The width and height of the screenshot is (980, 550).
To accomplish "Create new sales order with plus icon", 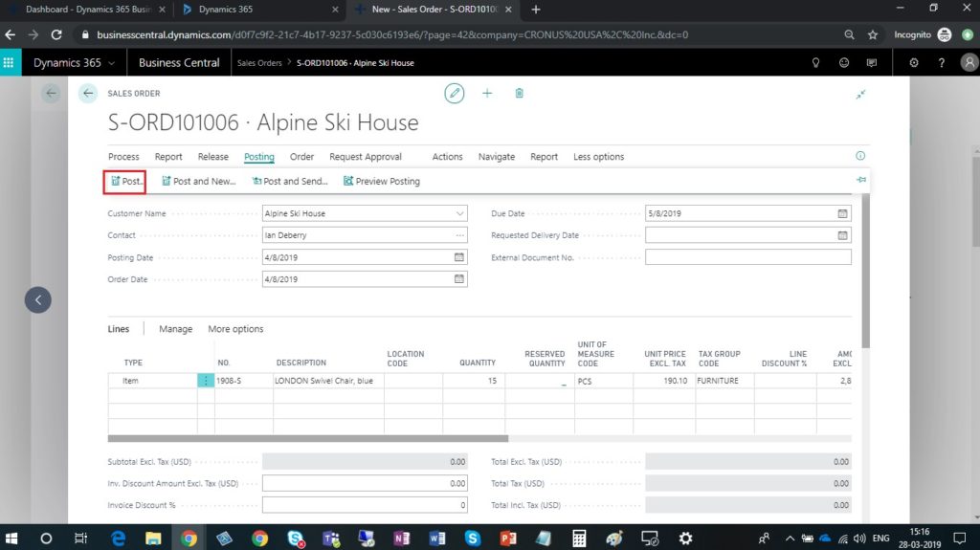I will point(487,93).
